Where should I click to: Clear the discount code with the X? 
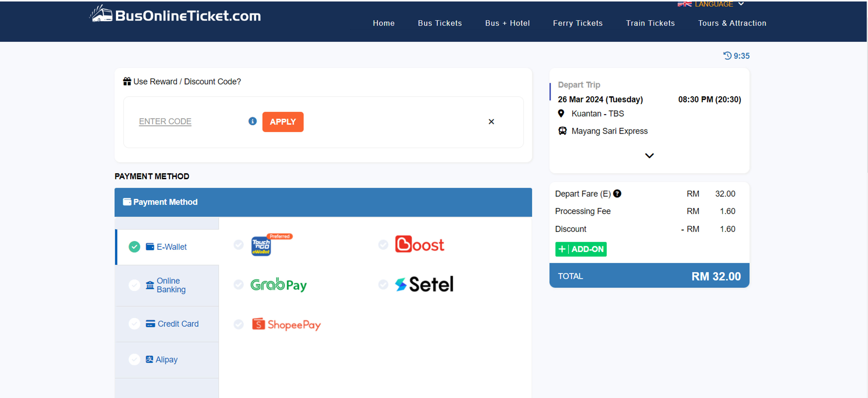pos(491,122)
